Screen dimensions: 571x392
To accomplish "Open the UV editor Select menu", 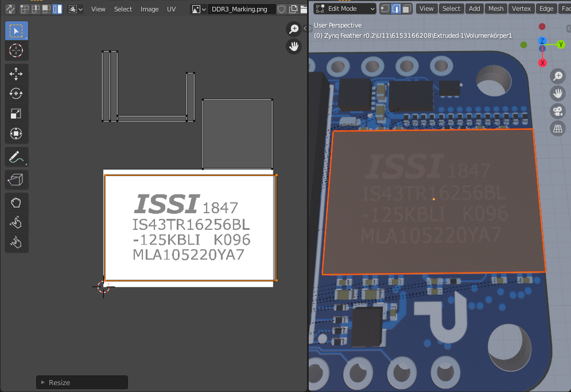I will click(x=123, y=9).
